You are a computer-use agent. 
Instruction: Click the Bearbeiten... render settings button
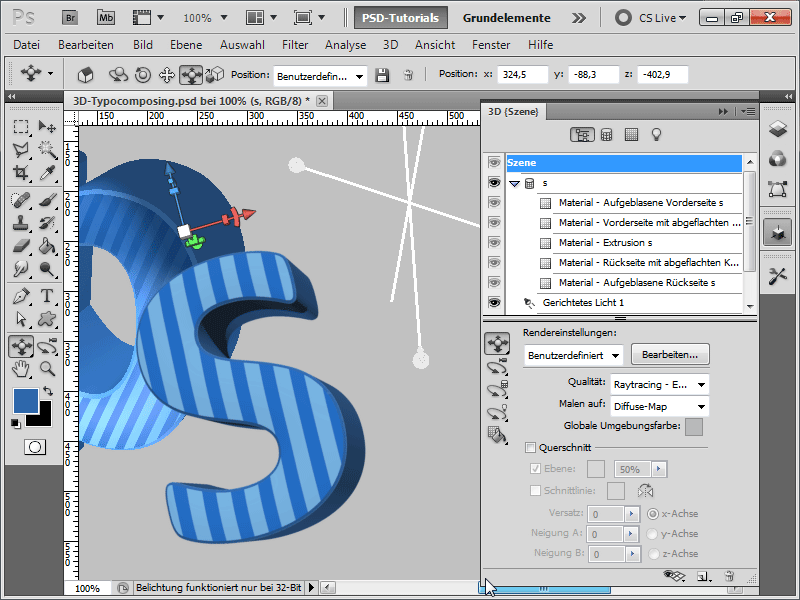(x=670, y=355)
